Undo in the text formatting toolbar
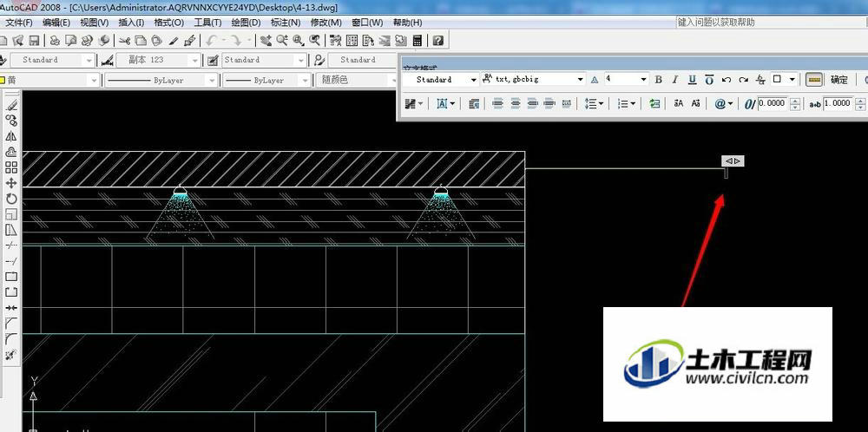Viewport: 868px width, 432px height. 727,80
